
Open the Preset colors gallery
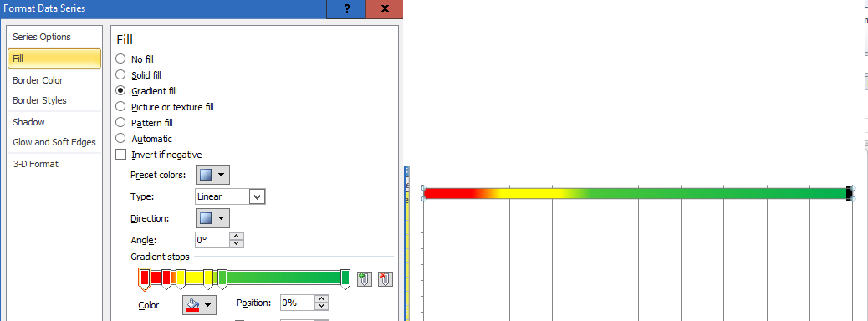(x=212, y=175)
